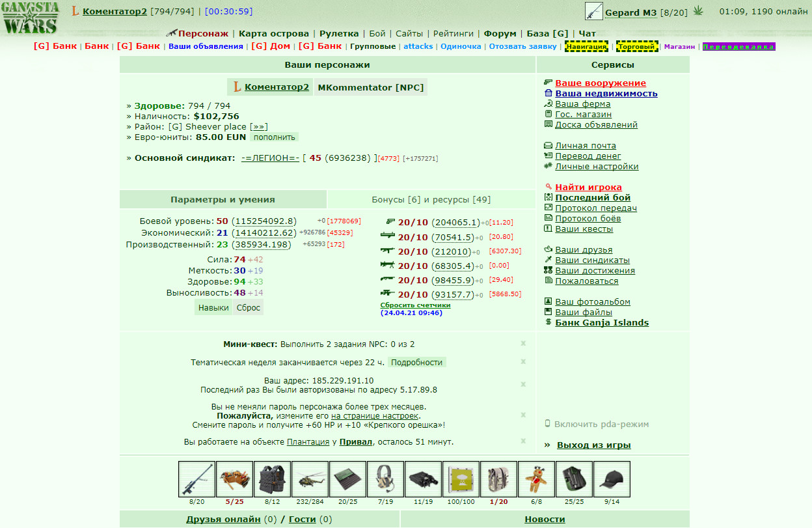Select the binoculars item 11/19
Viewport: 812px width, 528px height.
click(423, 479)
